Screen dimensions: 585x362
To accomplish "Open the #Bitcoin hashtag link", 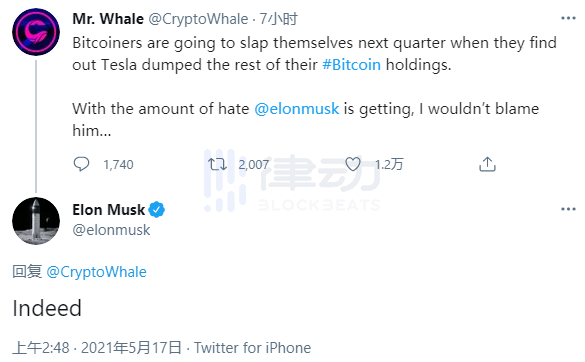I will (x=351, y=65).
